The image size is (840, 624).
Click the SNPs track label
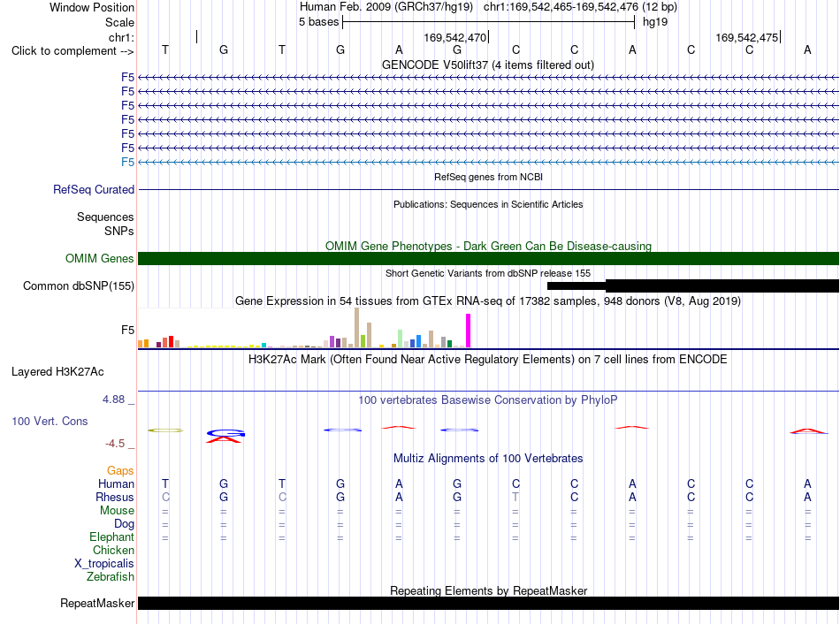[119, 231]
